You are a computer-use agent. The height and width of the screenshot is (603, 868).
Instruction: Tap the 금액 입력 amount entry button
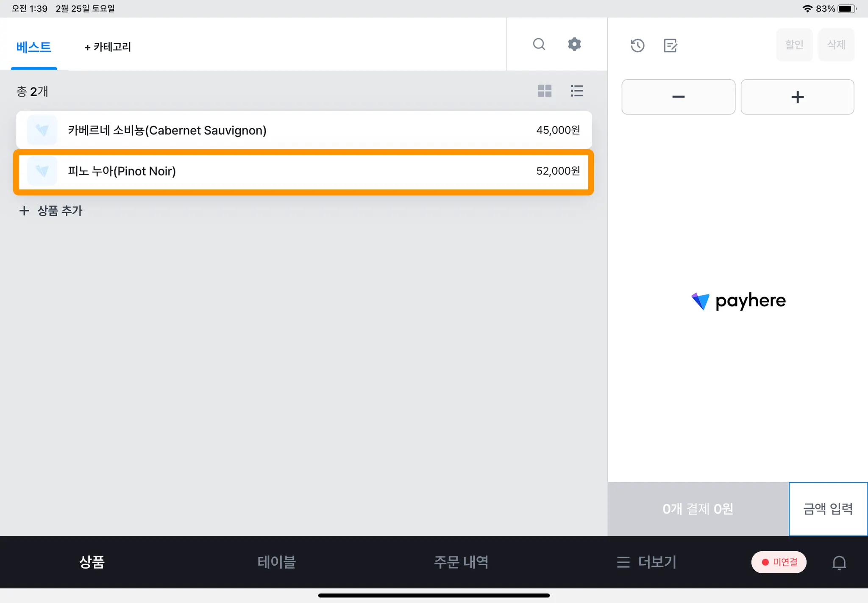coord(828,509)
